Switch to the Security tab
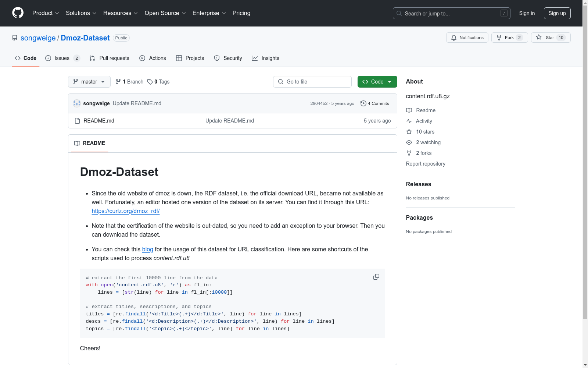This screenshot has height=368, width=588. pos(228,58)
